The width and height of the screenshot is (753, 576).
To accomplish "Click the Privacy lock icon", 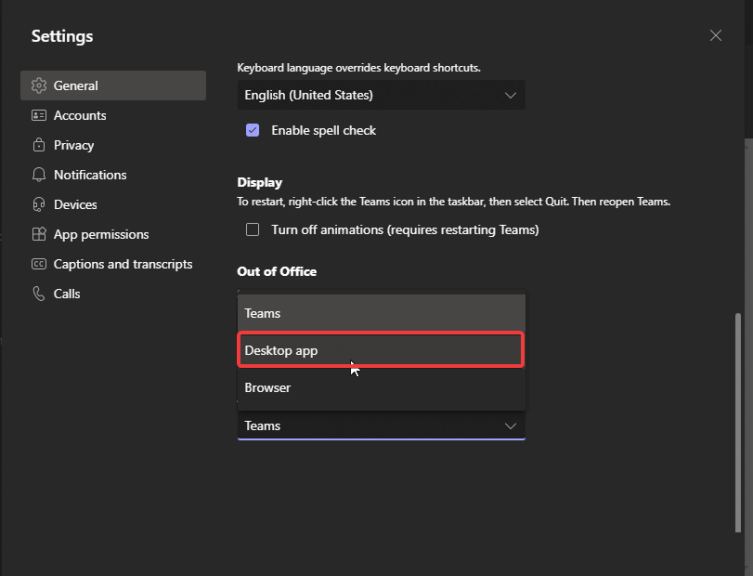I will [39, 145].
